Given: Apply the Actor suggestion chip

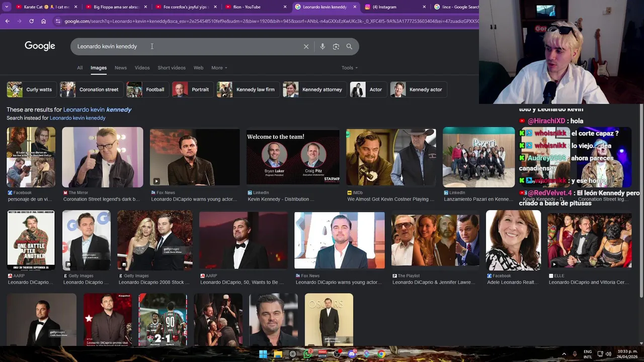Looking at the screenshot, I should click(367, 89).
